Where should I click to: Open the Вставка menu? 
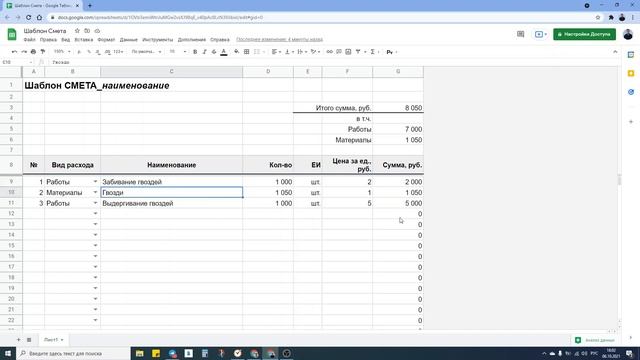(x=84, y=40)
